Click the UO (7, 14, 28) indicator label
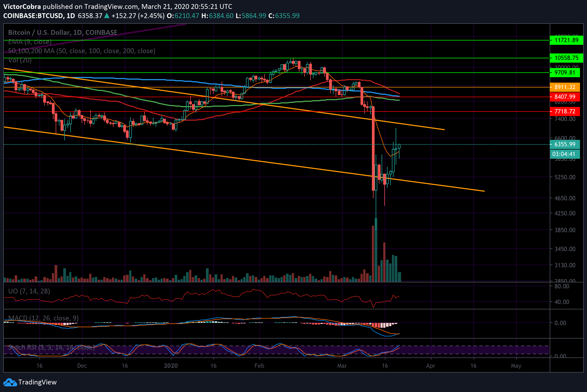The width and height of the screenshot is (587, 392). point(29,291)
